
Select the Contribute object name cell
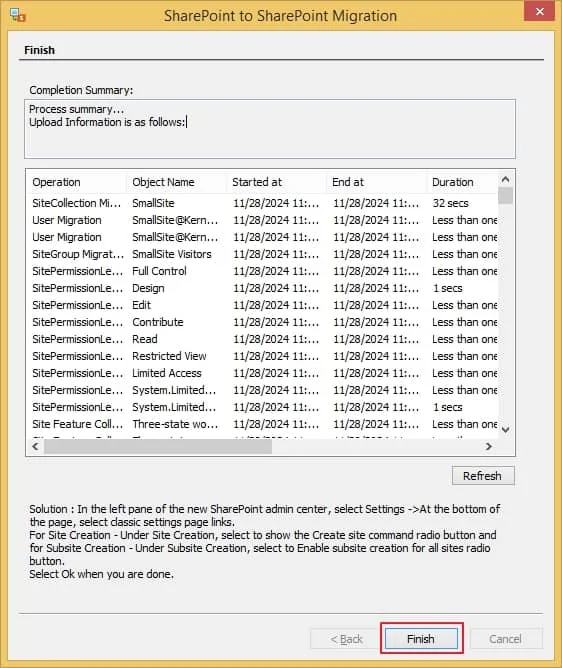[x=158, y=322]
